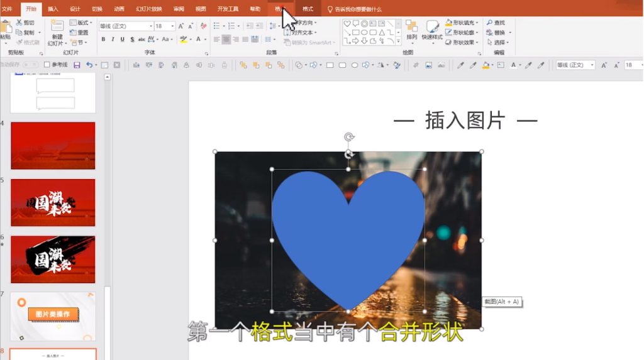The height and width of the screenshot is (360, 644).
Task: Click the clear formatting icon
Action: [203, 26]
